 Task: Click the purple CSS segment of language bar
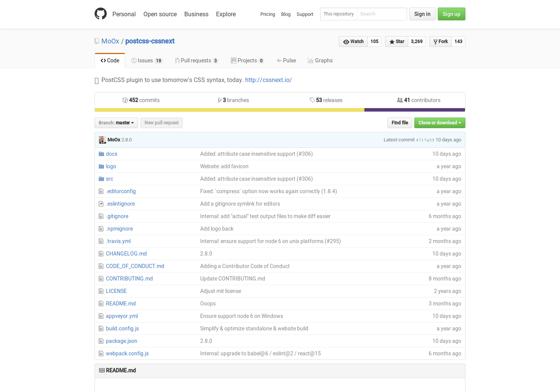pyautogui.click(x=415, y=110)
